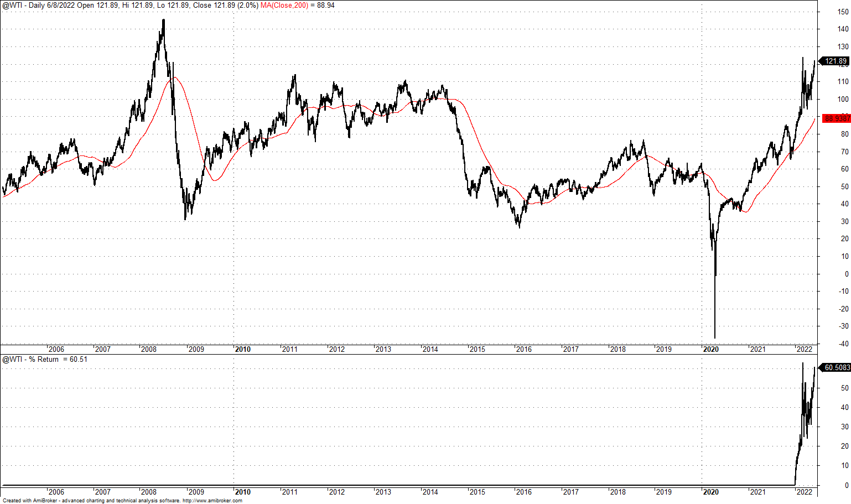Click the 2008 year label under the price pane
851x504 pixels.
tap(149, 349)
